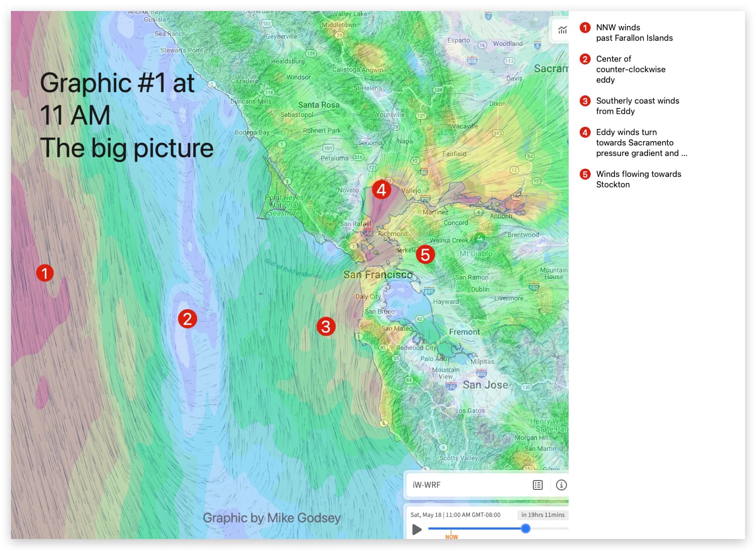Open the chart icon at map top-right
756x550 pixels.
pyautogui.click(x=561, y=30)
